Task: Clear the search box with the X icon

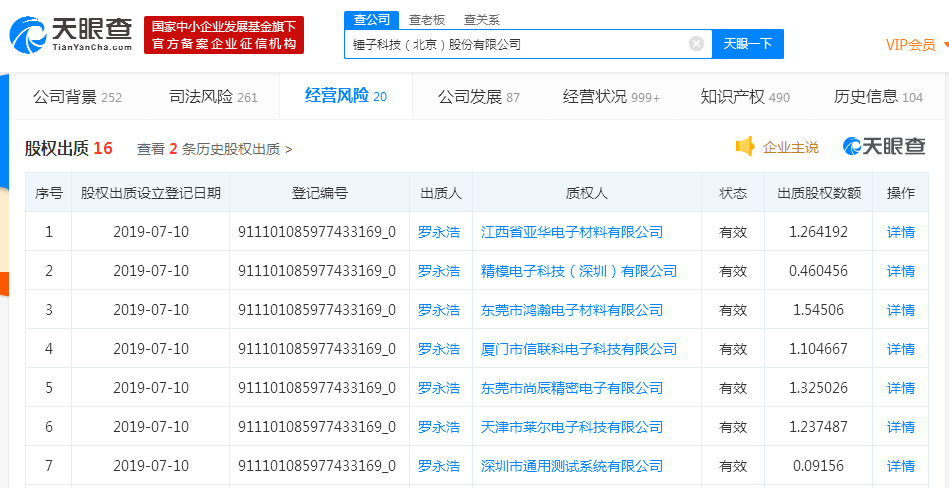Action: pyautogui.click(x=697, y=44)
